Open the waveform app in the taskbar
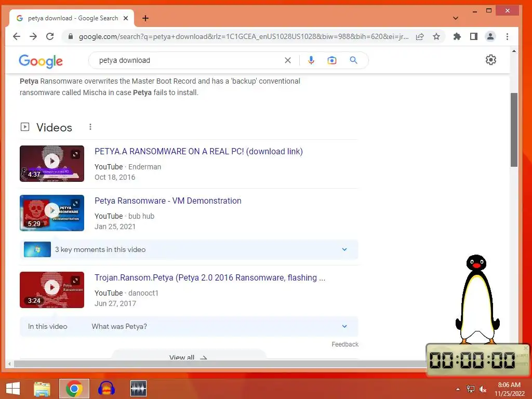The image size is (532, 399). [138, 389]
